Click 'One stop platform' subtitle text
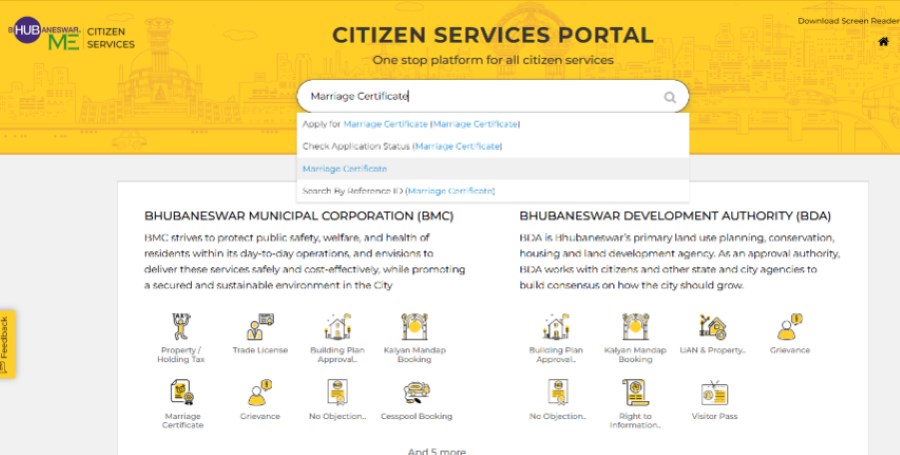Screen dimensions: 900x455 (x=492, y=60)
